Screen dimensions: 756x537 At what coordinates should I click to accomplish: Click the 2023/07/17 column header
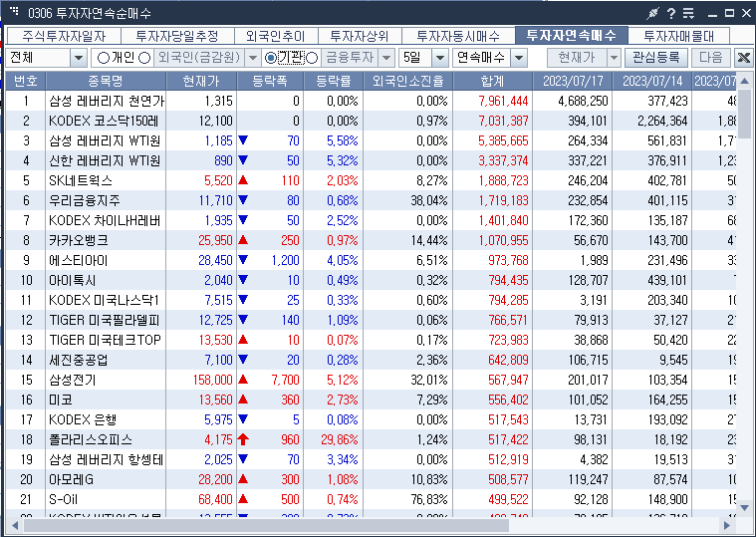573,81
